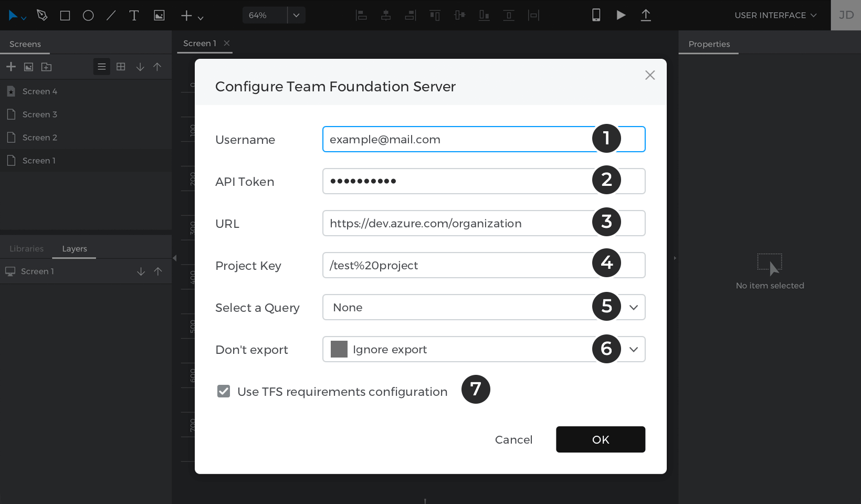Distribute items horizontally
Screen dimensions: 861x504
coord(533,15)
